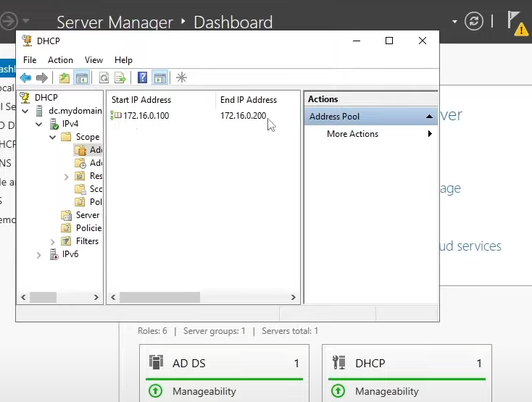Collapse the dc.mydomain server node
Screen dimensions: 532x402
click(x=25, y=111)
